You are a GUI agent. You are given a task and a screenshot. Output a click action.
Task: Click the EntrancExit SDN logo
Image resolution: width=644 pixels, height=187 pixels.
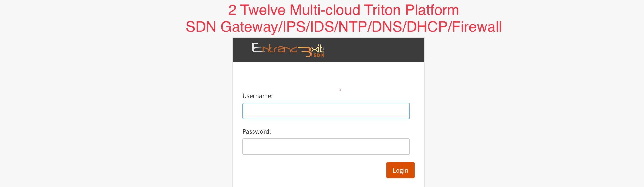click(288, 50)
